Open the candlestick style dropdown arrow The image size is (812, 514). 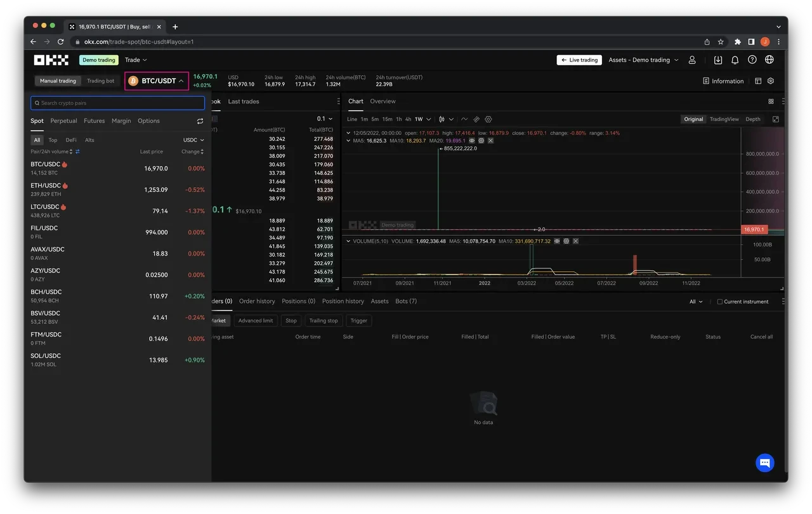point(451,119)
